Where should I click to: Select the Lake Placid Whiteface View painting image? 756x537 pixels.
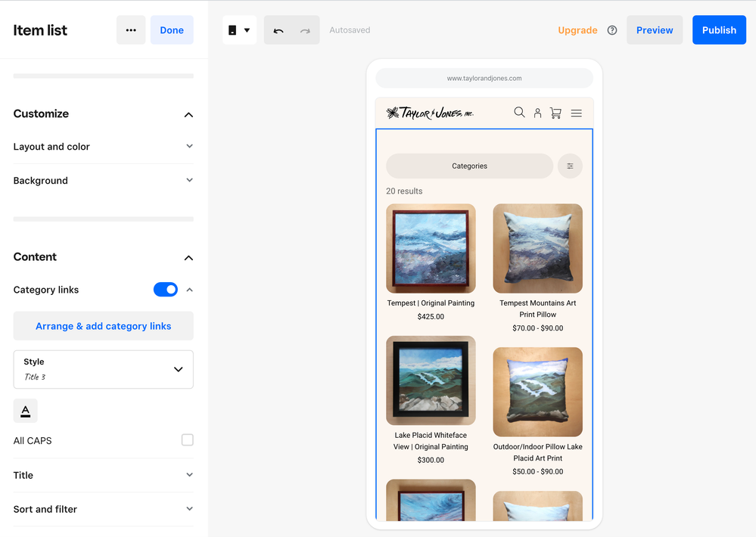(431, 380)
